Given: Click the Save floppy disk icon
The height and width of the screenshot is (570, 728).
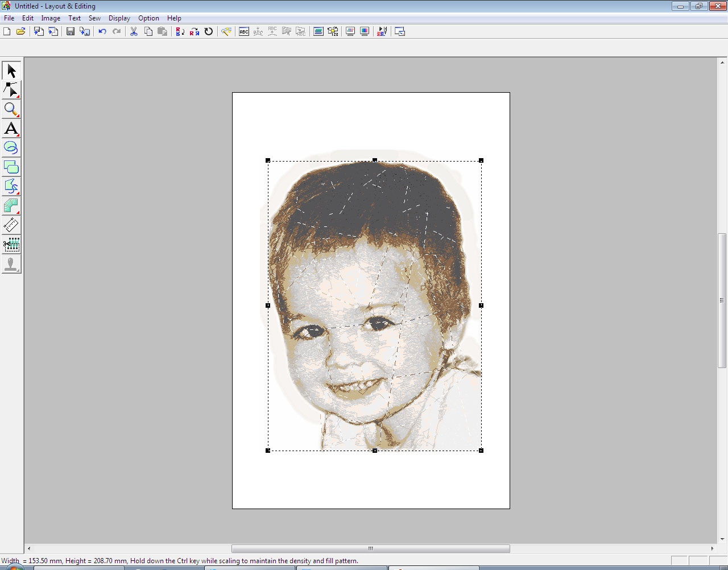Looking at the screenshot, I should click(71, 32).
